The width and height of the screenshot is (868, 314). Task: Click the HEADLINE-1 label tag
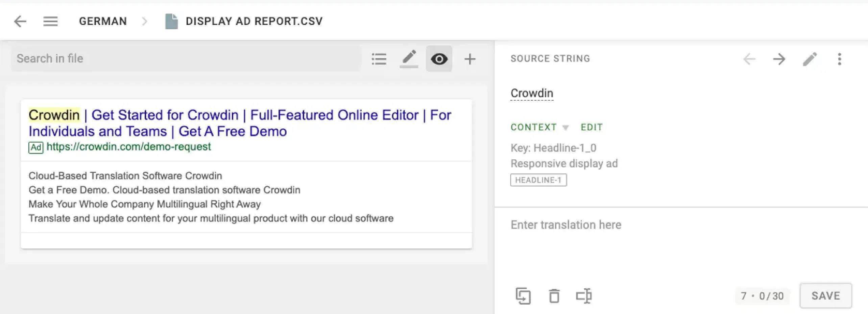(x=538, y=180)
